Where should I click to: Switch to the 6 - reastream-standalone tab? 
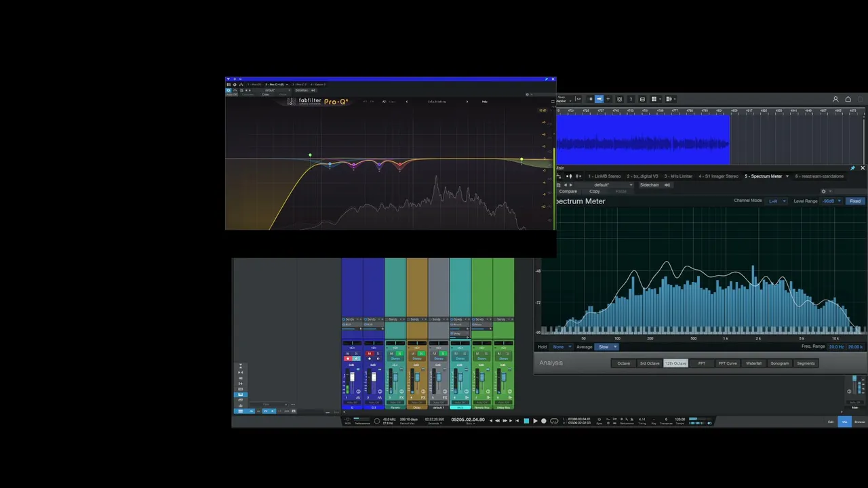[x=819, y=176]
